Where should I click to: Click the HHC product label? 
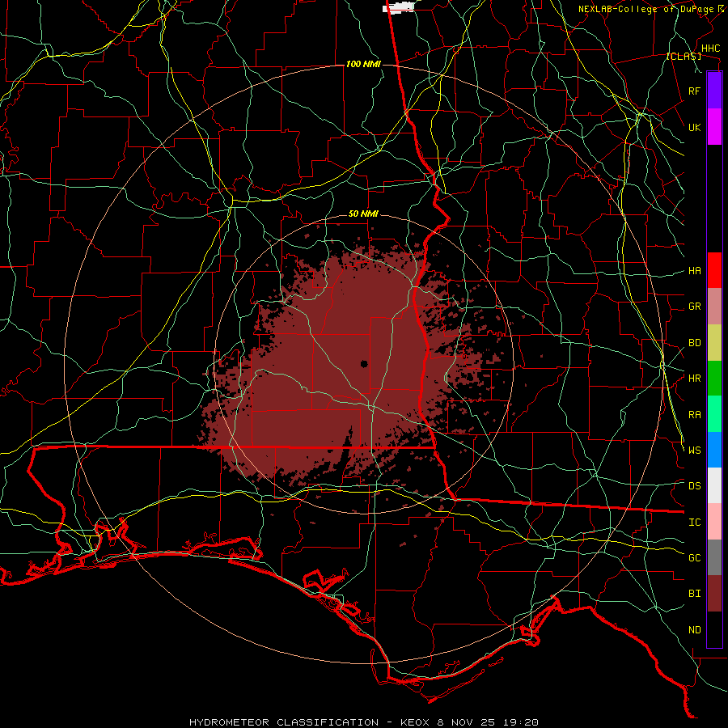(710, 49)
